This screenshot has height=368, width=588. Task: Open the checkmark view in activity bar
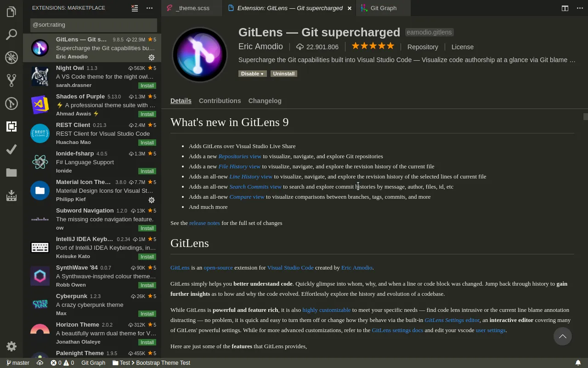click(x=11, y=149)
